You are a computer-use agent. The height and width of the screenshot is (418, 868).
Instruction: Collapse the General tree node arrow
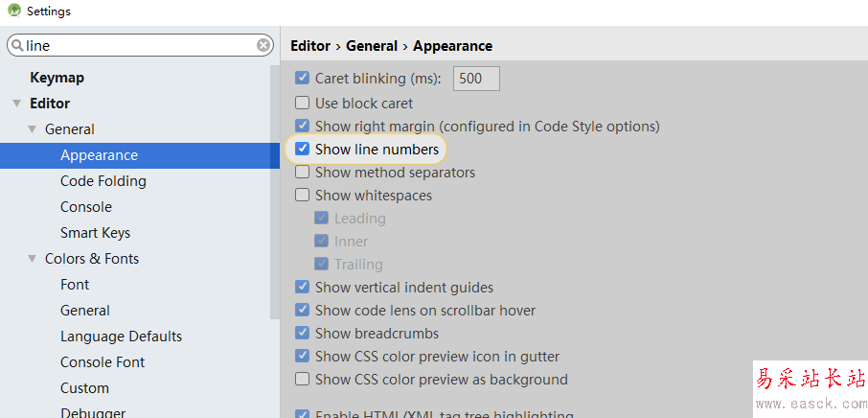[x=32, y=129]
